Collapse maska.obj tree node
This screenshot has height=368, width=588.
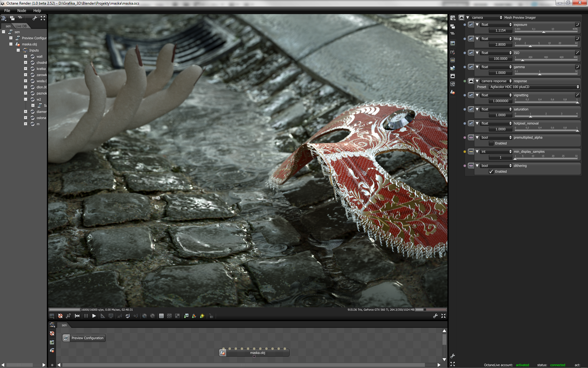pos(11,44)
